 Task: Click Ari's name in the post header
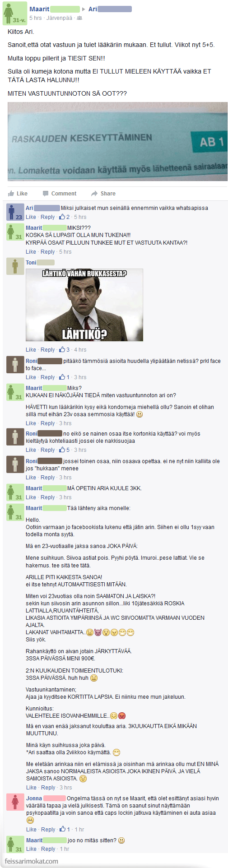click(93, 9)
